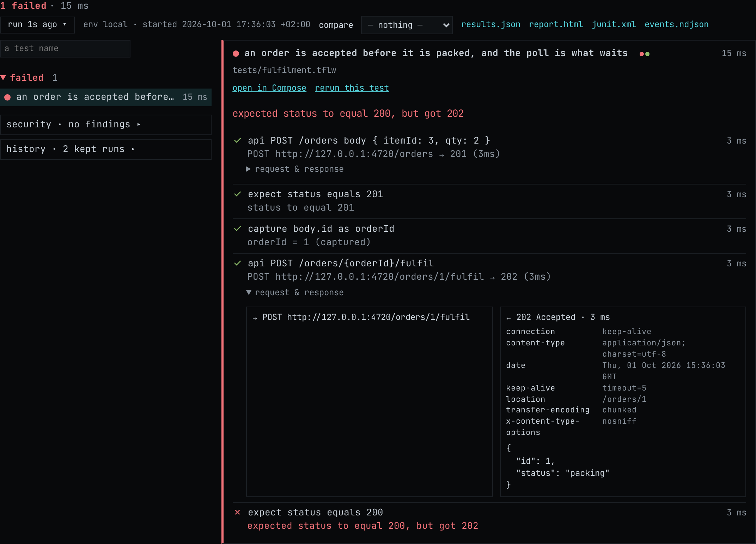Expand the security no findings panel
Viewport: 756px width, 544px height.
click(106, 125)
